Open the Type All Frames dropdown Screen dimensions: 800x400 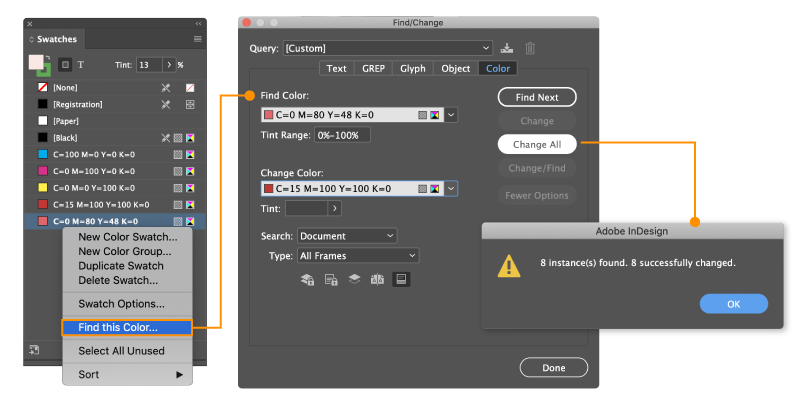point(357,256)
